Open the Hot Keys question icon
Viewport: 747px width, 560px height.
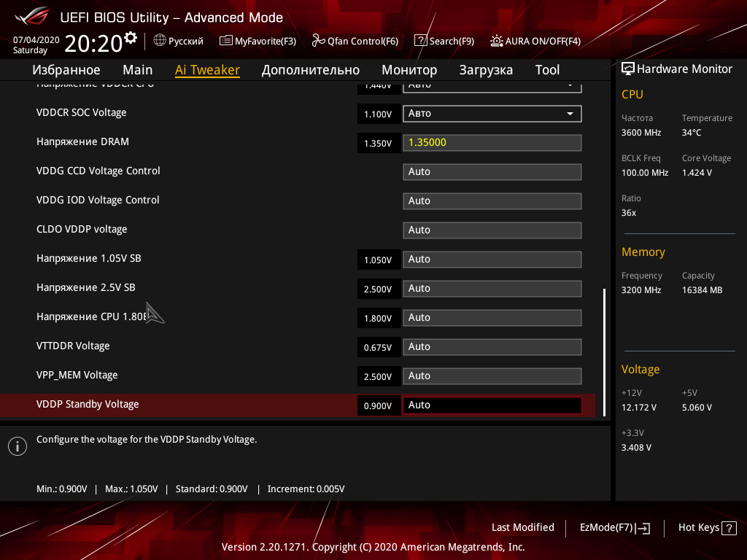tap(729, 528)
